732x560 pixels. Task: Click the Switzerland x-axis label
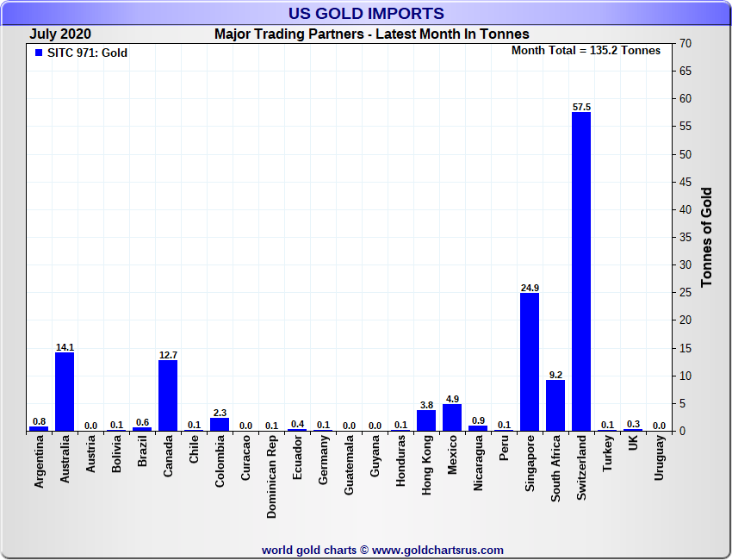click(x=581, y=471)
